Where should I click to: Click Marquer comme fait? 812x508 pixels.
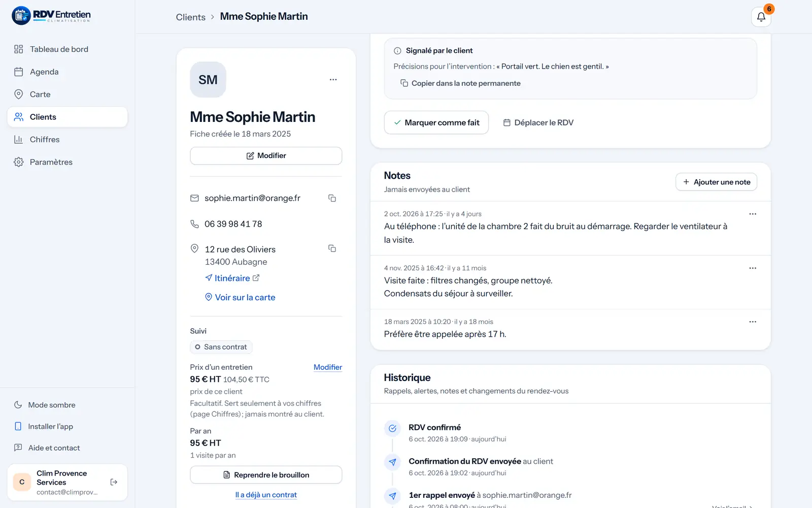click(436, 122)
